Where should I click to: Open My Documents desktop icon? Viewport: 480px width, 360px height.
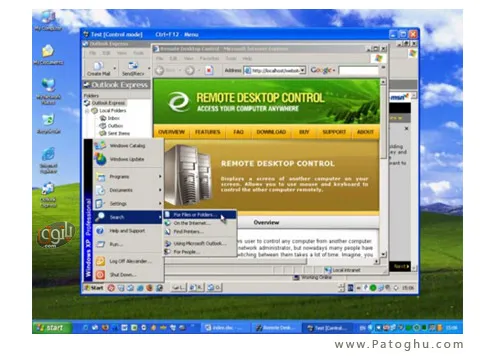coord(48,55)
